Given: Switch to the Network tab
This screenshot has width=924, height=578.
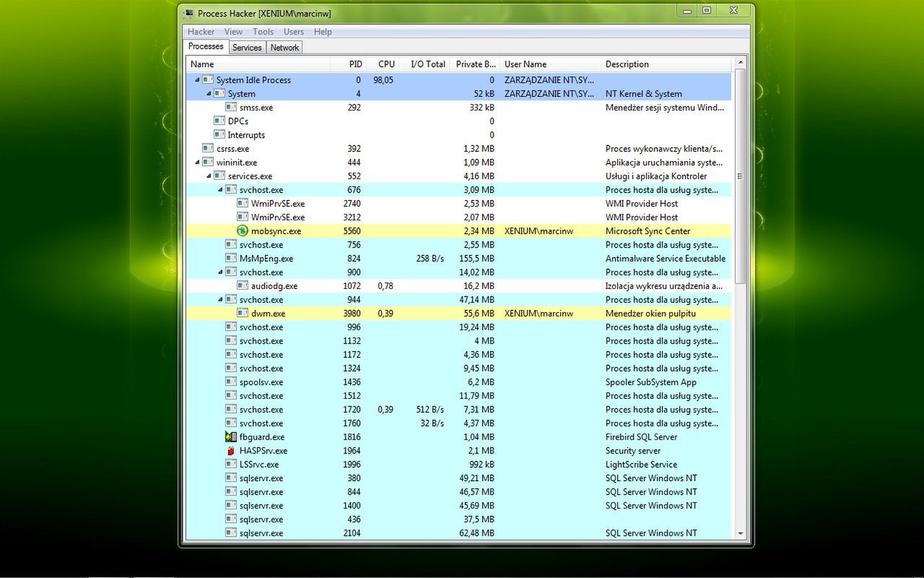Looking at the screenshot, I should [x=284, y=48].
